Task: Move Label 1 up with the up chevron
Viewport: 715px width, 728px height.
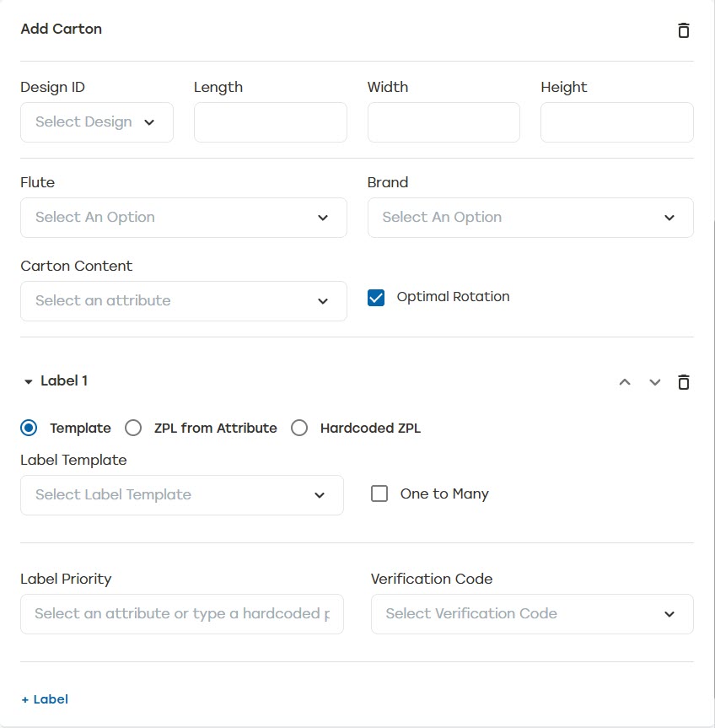Action: click(625, 382)
